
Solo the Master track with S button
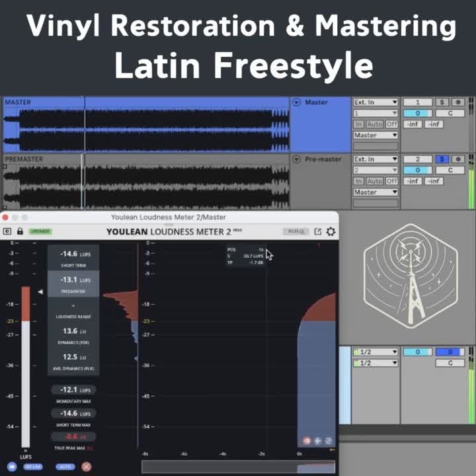coord(442,102)
